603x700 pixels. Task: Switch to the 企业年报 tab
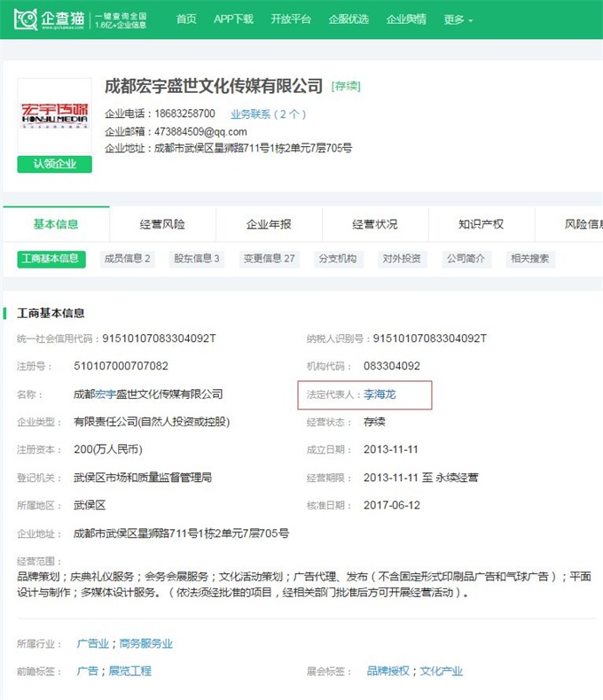tap(269, 224)
